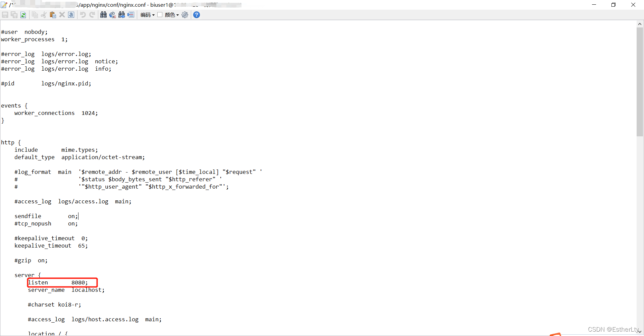Minimize the editor window
This screenshot has width=644, height=336.
point(594,5)
